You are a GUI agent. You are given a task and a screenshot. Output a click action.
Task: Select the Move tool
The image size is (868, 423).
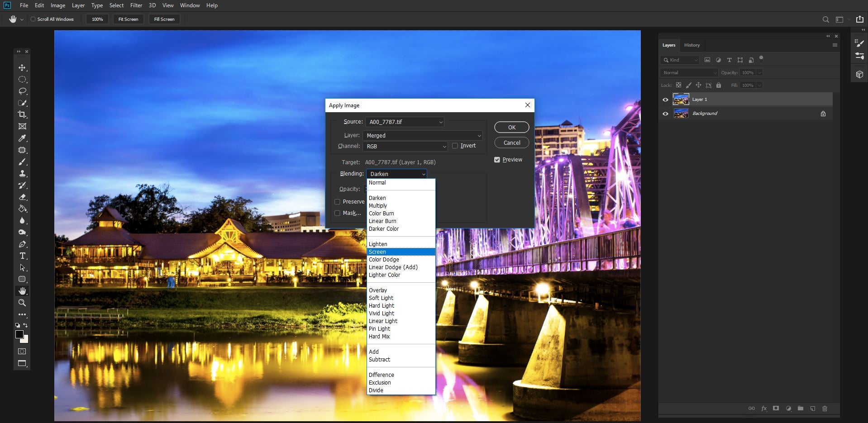[x=21, y=67]
